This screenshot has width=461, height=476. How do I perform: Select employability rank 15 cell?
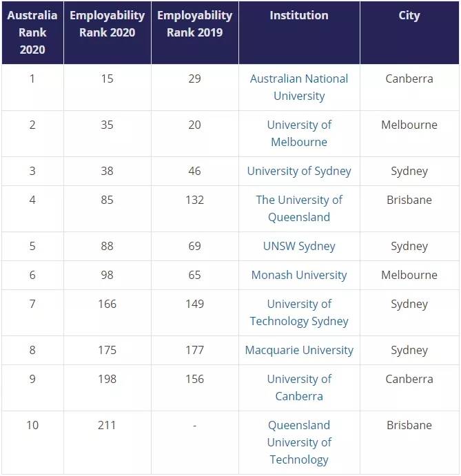pyautogui.click(x=107, y=79)
